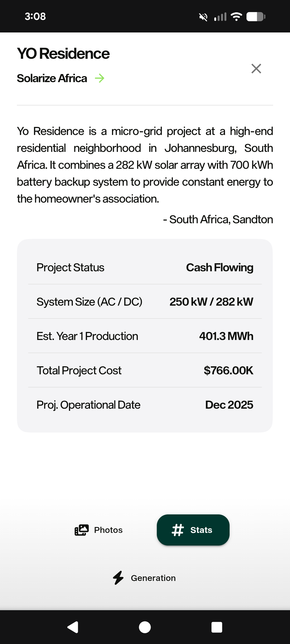Tap the Total Project Cost row
Viewport: 290px width, 644px height.
click(x=145, y=370)
